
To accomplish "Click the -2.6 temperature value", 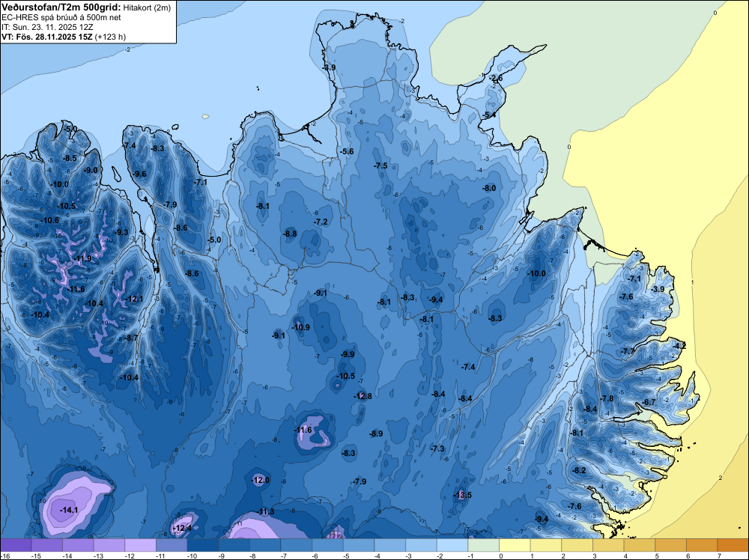I will pyautogui.click(x=496, y=79).
